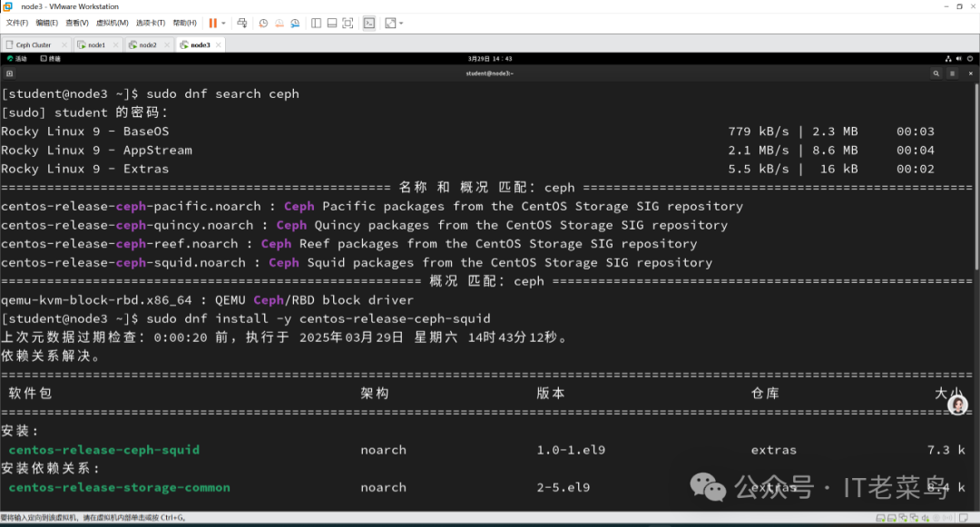Click the centos-release-ceph-pacific.noarch search result
This screenshot has height=527, width=980.
tap(372, 206)
